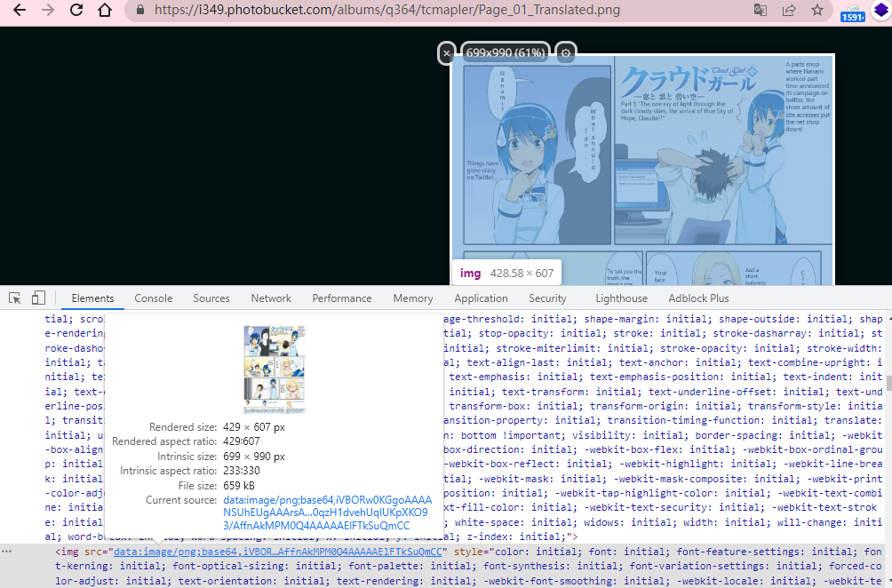Click the share icon in address bar
The width and height of the screenshot is (892, 588).
(788, 11)
